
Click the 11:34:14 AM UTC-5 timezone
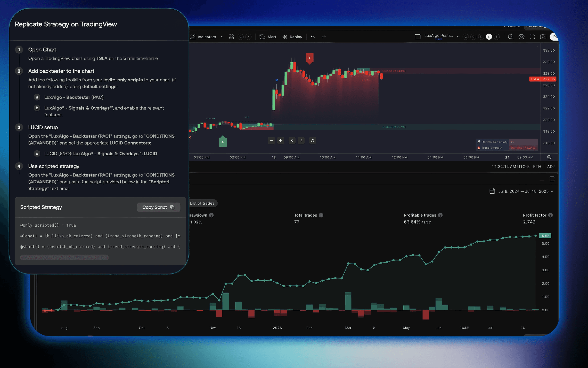pyautogui.click(x=510, y=166)
